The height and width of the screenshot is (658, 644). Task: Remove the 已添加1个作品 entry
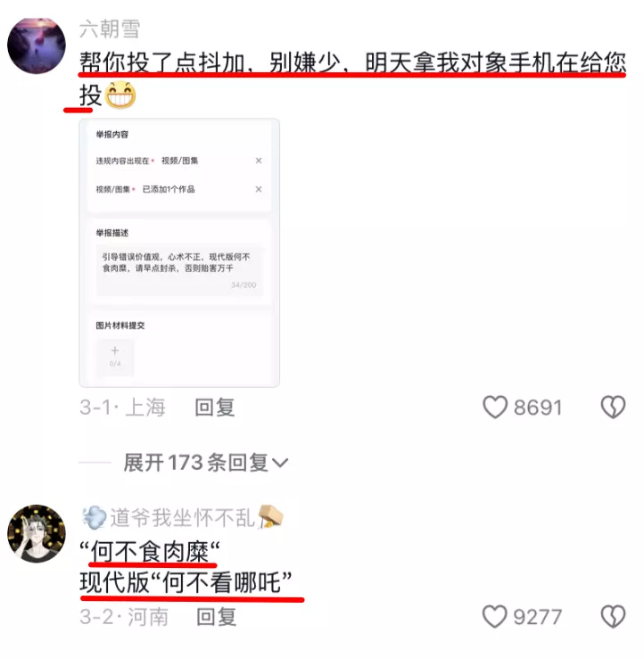point(259,189)
